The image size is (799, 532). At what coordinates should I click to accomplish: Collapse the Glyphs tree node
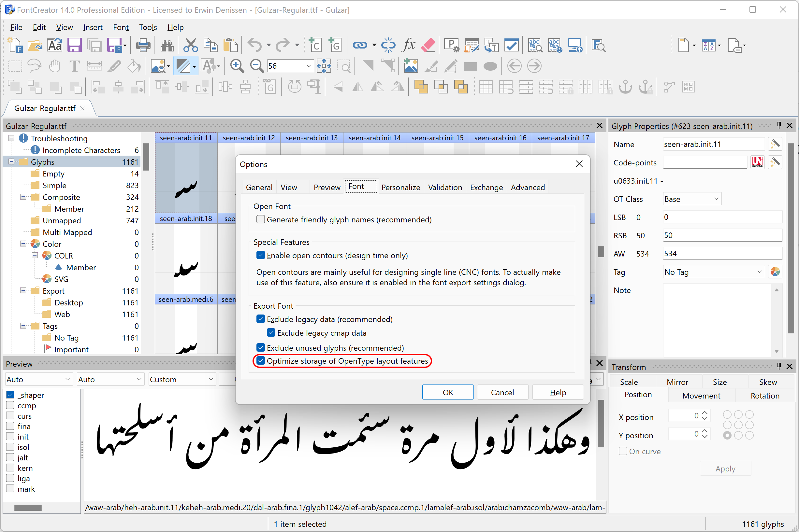click(x=11, y=161)
